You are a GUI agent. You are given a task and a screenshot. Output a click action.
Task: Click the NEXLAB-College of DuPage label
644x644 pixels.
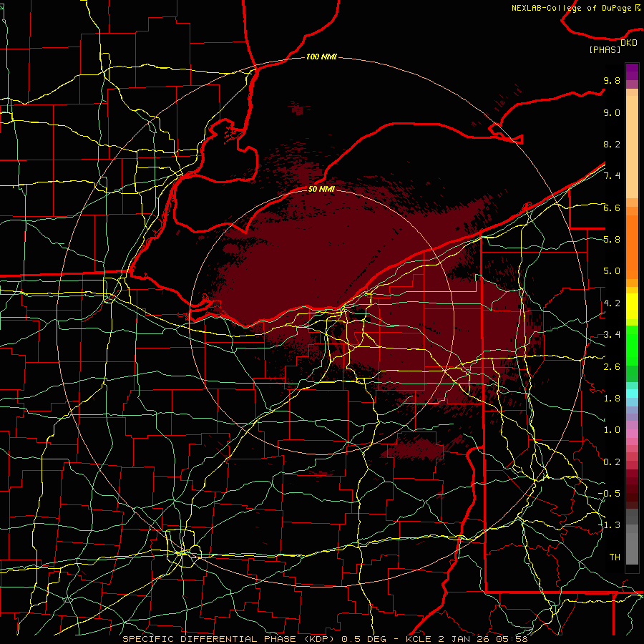(x=571, y=8)
